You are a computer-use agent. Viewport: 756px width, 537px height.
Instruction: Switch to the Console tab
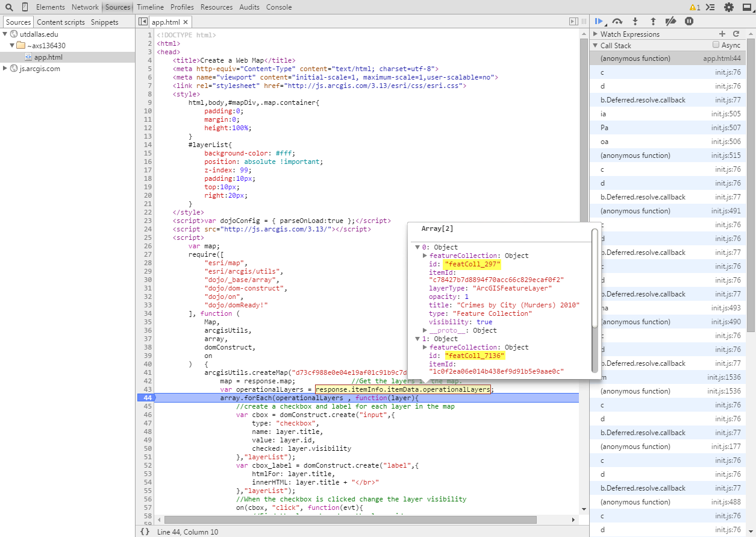click(x=279, y=7)
